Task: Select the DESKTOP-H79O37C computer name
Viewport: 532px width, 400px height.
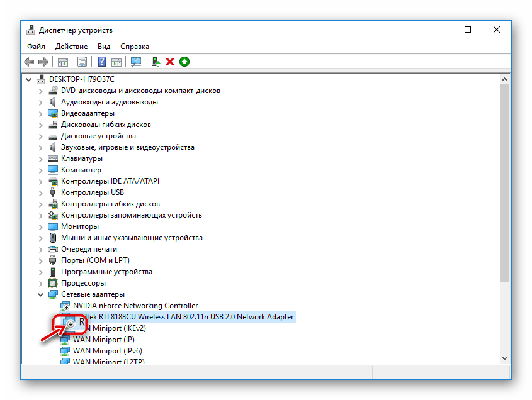Action: pyautogui.click(x=82, y=79)
